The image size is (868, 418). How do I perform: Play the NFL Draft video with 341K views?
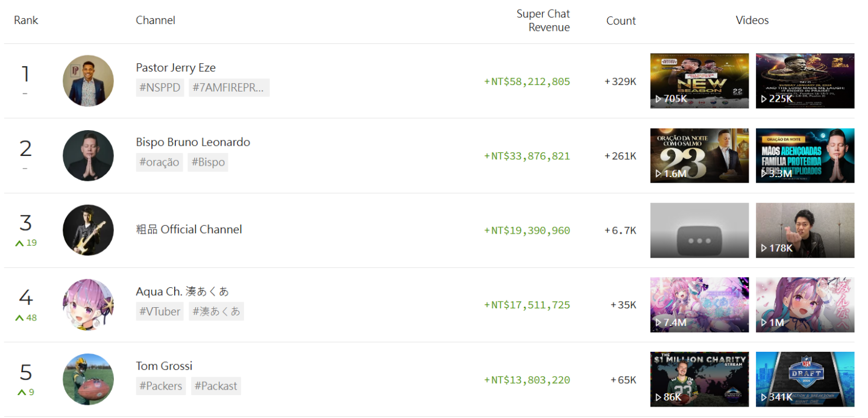pos(805,379)
